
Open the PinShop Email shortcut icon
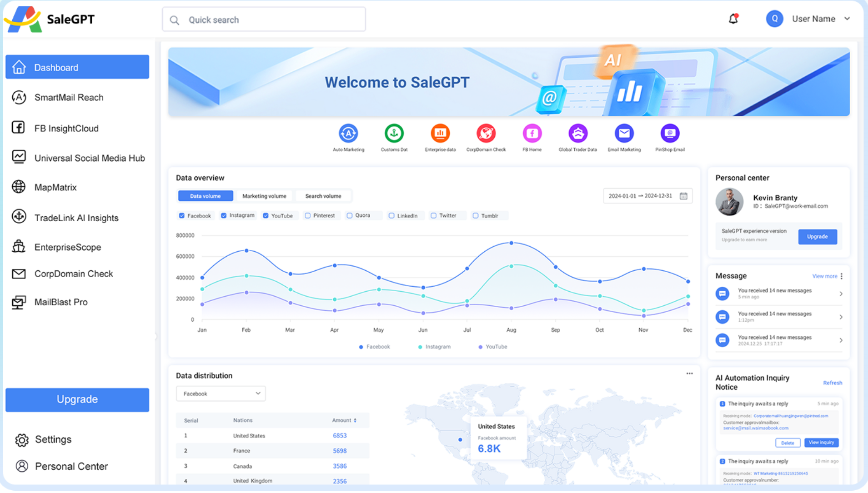pos(670,134)
